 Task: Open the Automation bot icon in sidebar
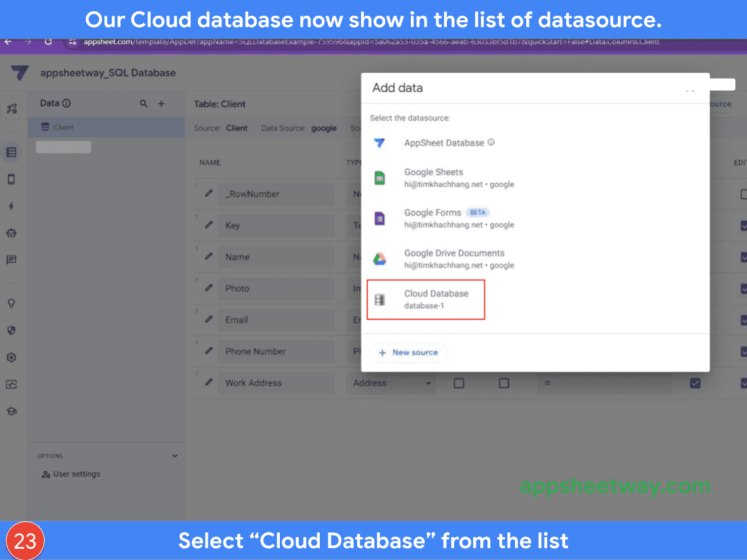[x=11, y=233]
